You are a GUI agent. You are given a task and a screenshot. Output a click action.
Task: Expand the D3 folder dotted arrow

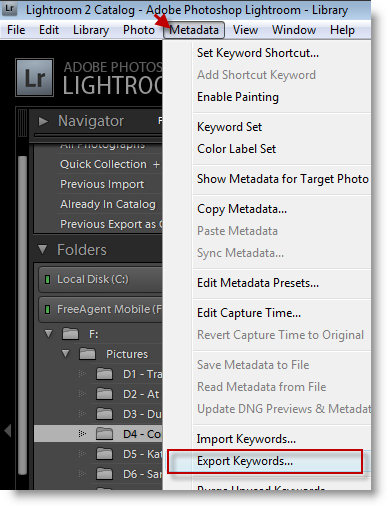[82, 414]
